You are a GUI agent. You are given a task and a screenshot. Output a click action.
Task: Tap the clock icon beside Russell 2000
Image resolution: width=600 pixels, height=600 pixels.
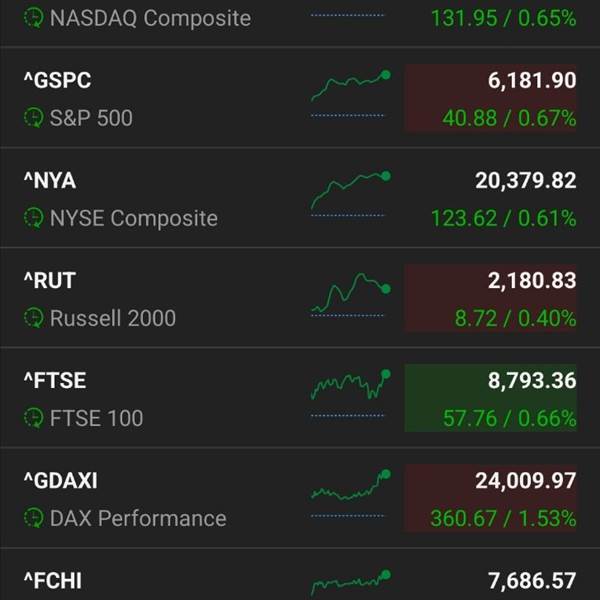click(34, 318)
